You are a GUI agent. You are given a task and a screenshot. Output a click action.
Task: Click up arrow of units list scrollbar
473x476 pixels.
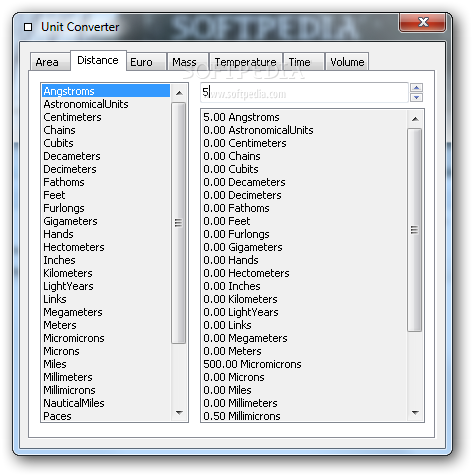179,93
